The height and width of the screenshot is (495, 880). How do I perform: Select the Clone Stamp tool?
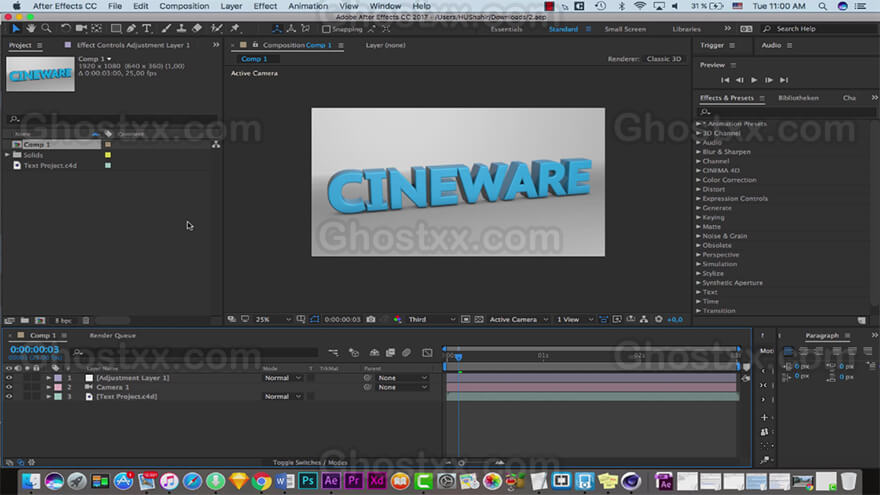(181, 28)
